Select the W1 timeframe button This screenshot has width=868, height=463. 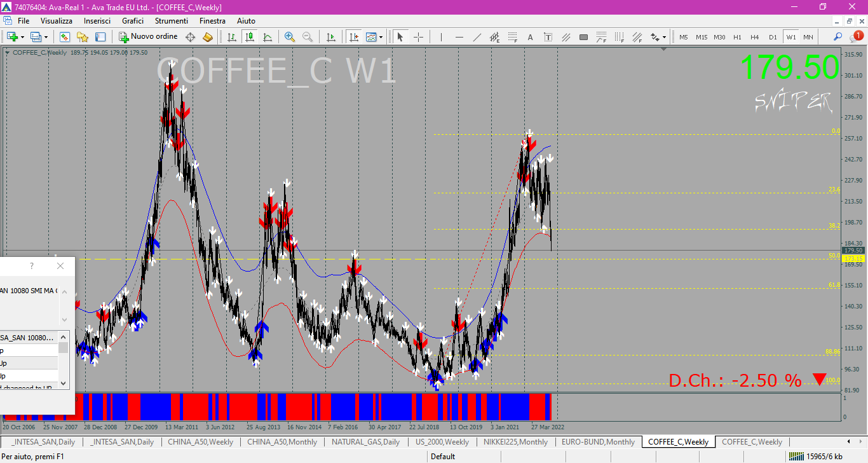coord(790,37)
